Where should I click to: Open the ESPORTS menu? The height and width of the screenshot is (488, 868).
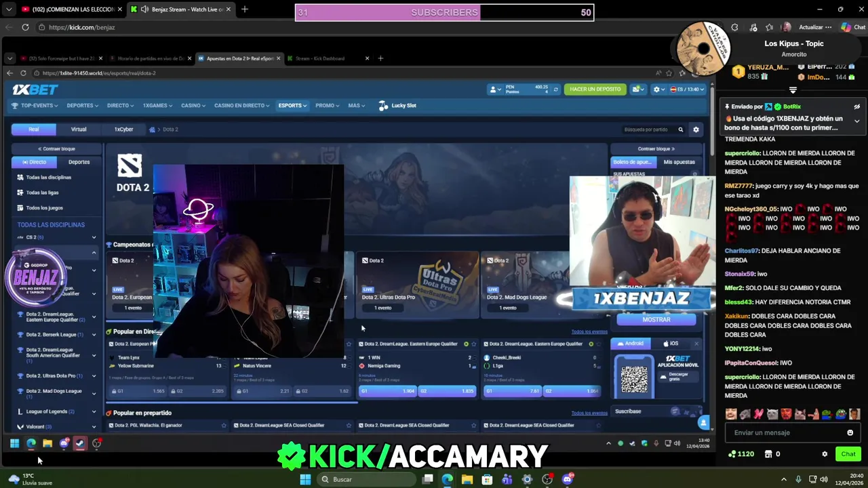tap(292, 106)
